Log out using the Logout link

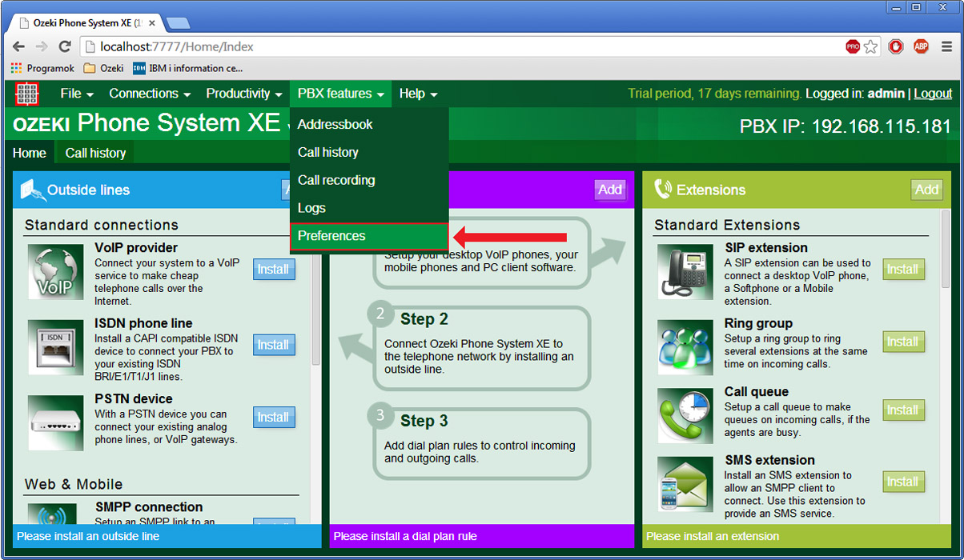[x=933, y=94]
